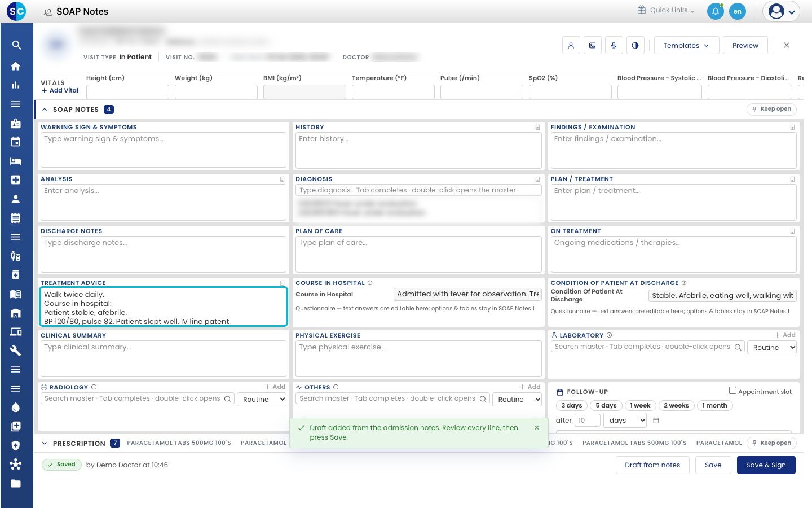Open the user account menu
Image resolution: width=812 pixels, height=508 pixels.
point(781,11)
